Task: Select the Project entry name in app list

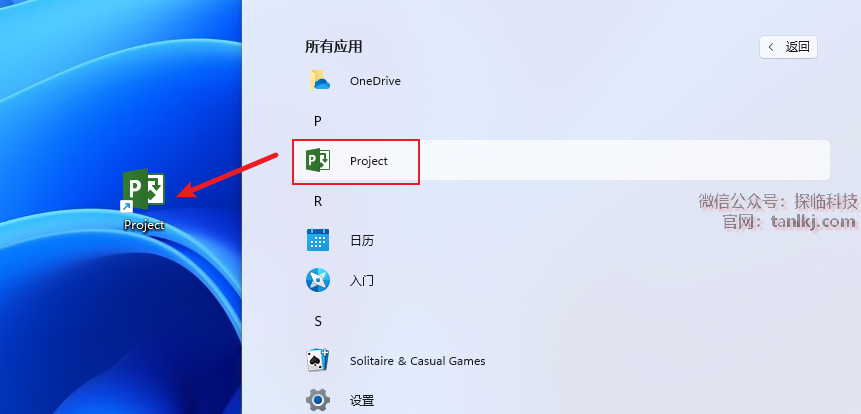Action: 369,161
